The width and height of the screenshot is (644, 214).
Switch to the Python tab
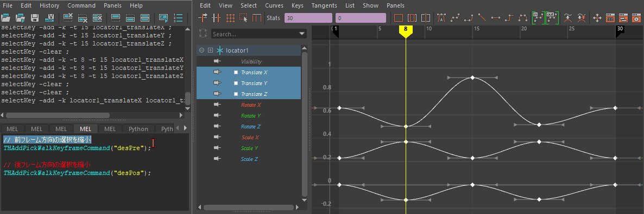tap(138, 129)
